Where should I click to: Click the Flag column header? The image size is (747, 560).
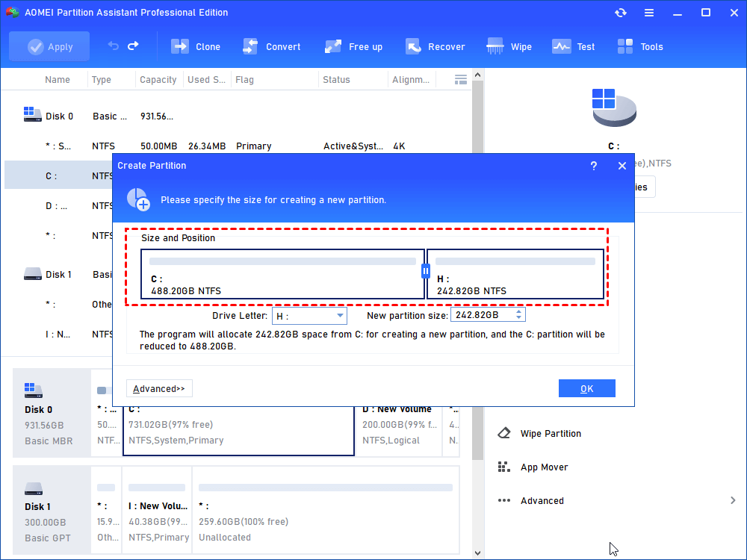coord(244,80)
